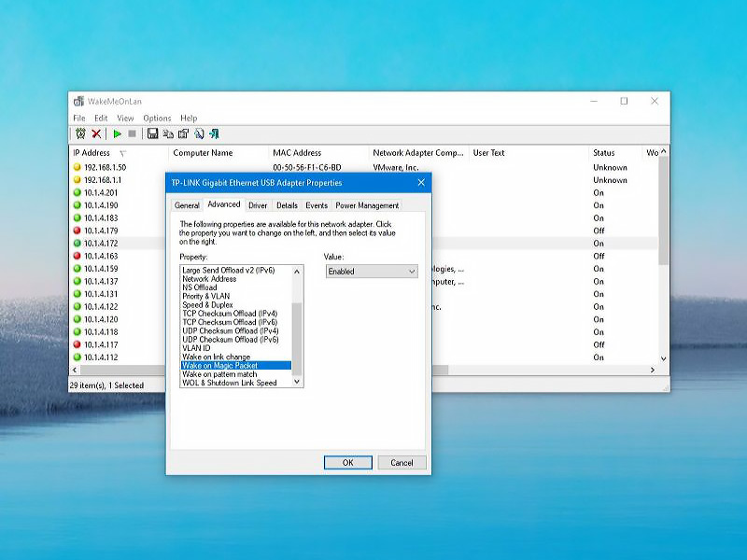Click the Exit toolbar icon
Image resolution: width=747 pixels, height=560 pixels.
[214, 134]
